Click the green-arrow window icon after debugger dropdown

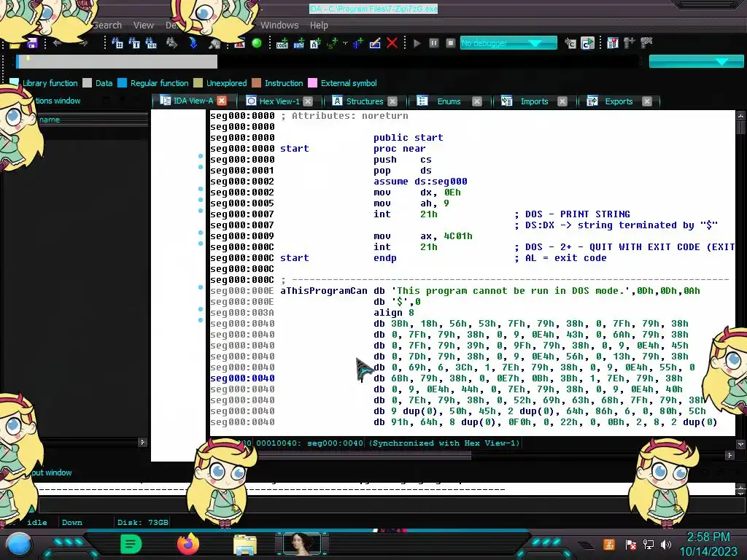click(587, 43)
